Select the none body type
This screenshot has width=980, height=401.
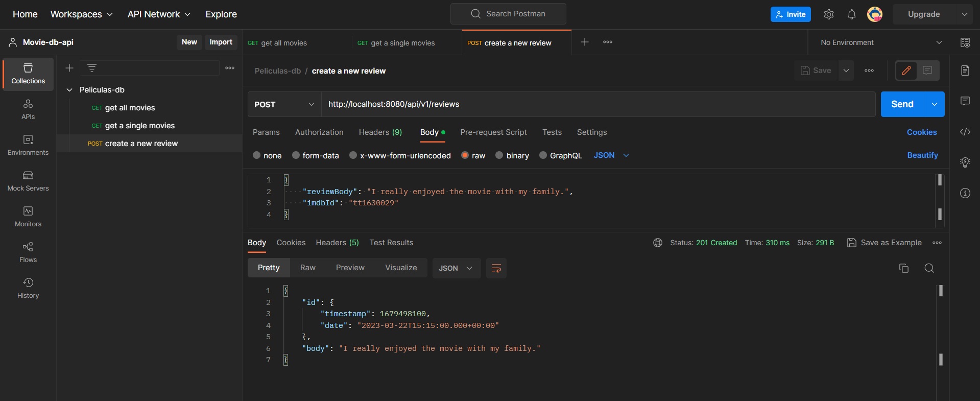point(257,155)
